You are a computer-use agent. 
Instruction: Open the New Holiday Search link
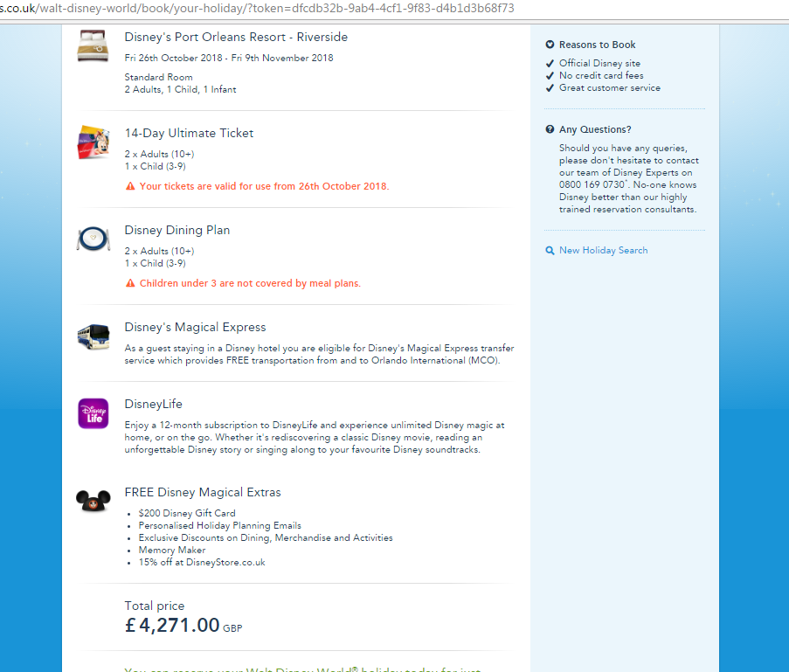point(603,250)
